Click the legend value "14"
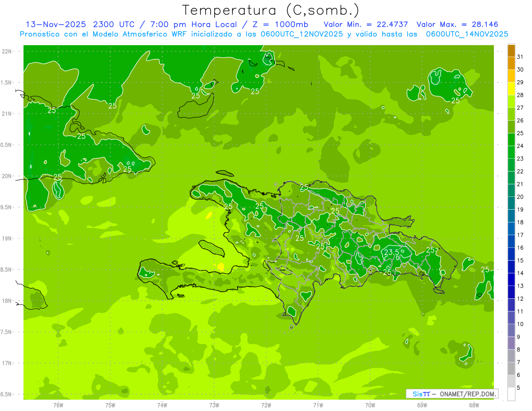This screenshot has width=532, height=411. [x=520, y=273]
